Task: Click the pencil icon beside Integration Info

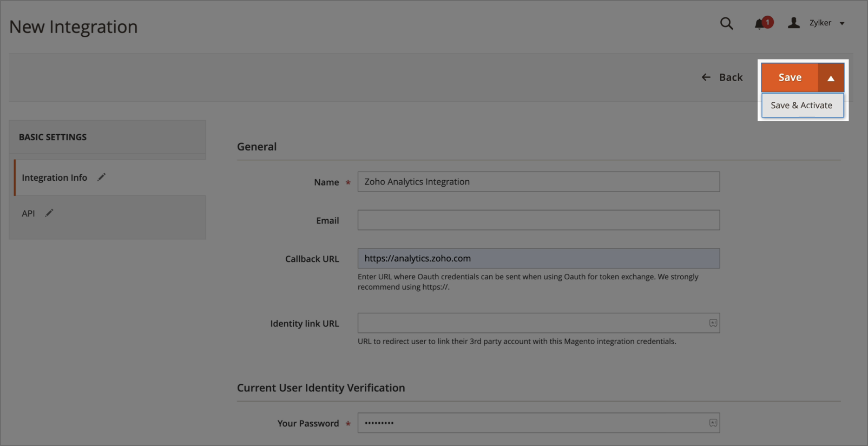Action: [101, 177]
